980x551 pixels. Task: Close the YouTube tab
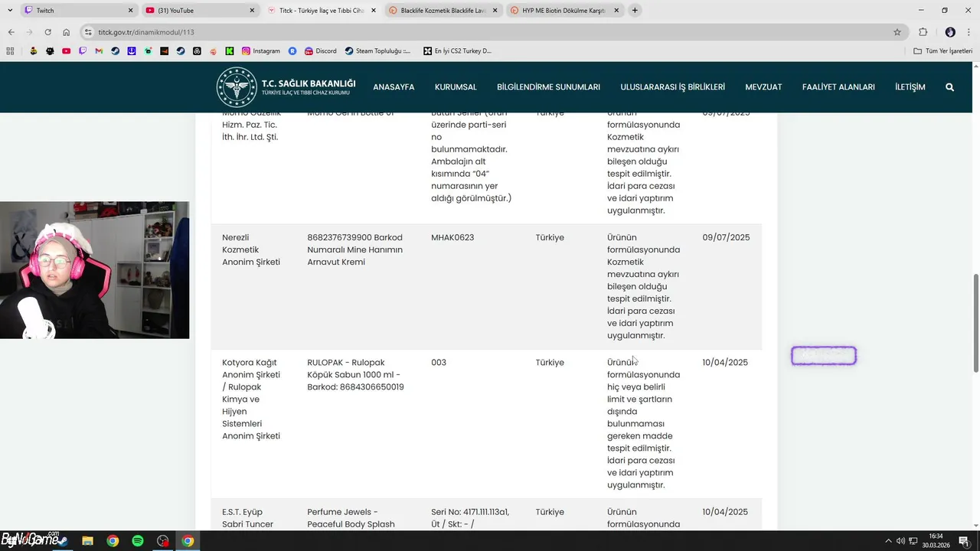click(x=252, y=10)
